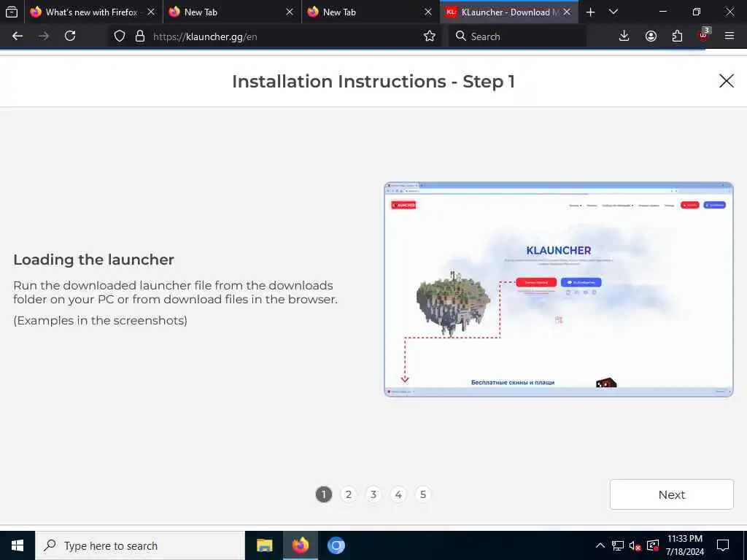
Task: Open File Explorer from taskbar
Action: (264, 545)
